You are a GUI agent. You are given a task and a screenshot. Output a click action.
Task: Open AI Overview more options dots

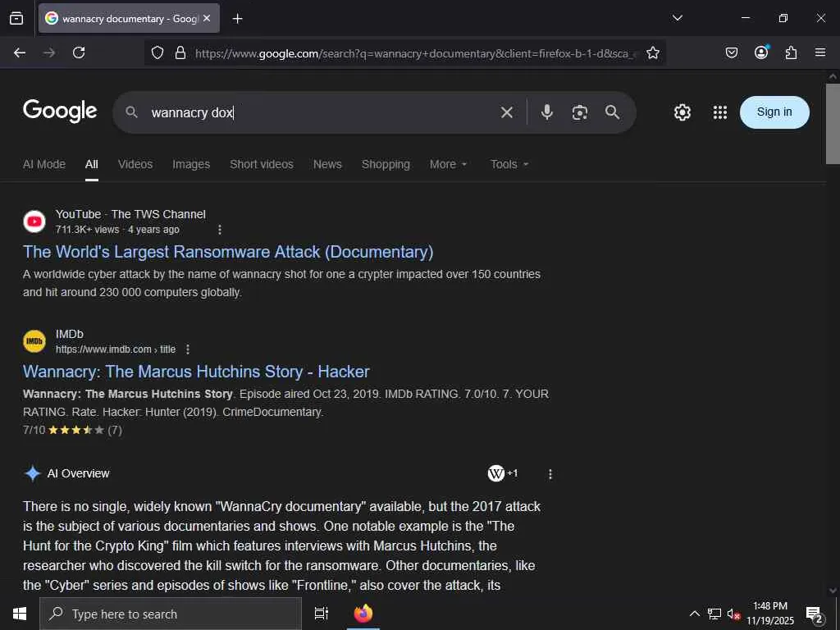tap(550, 474)
